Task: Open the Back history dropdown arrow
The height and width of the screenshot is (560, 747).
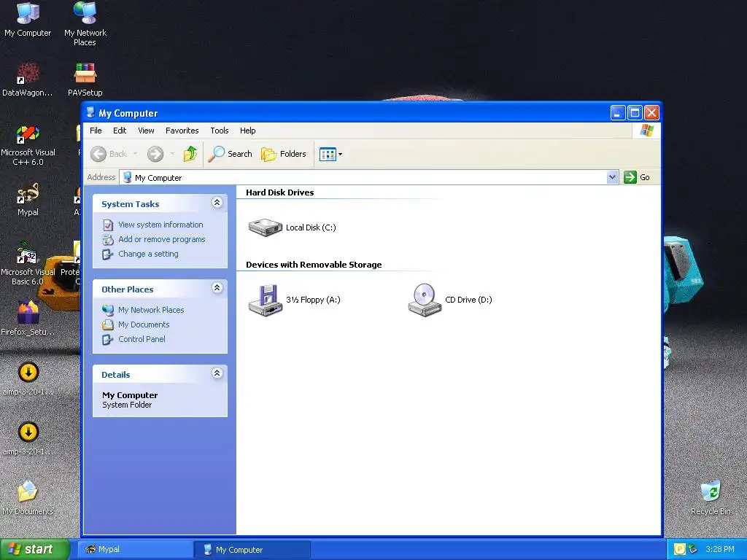Action: [135, 154]
